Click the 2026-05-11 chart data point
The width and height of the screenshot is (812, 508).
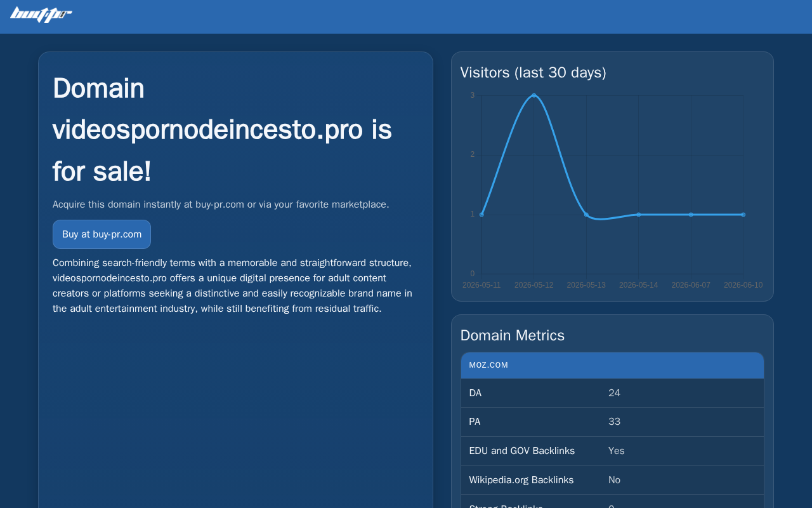481,215
